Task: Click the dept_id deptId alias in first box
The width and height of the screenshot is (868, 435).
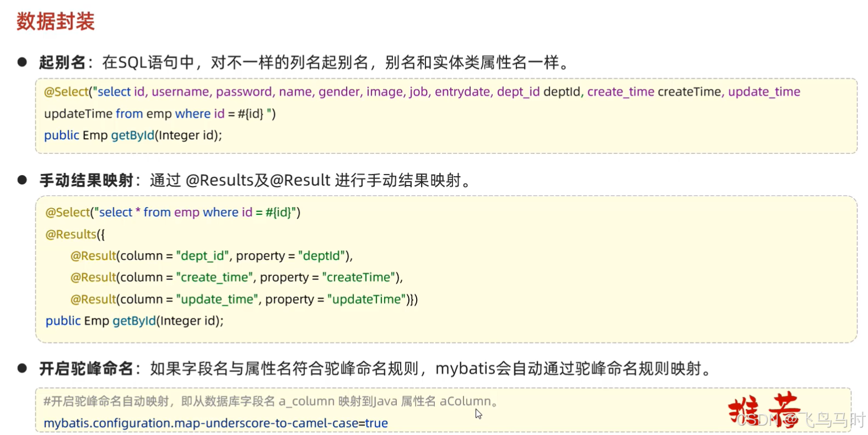Action: [539, 91]
